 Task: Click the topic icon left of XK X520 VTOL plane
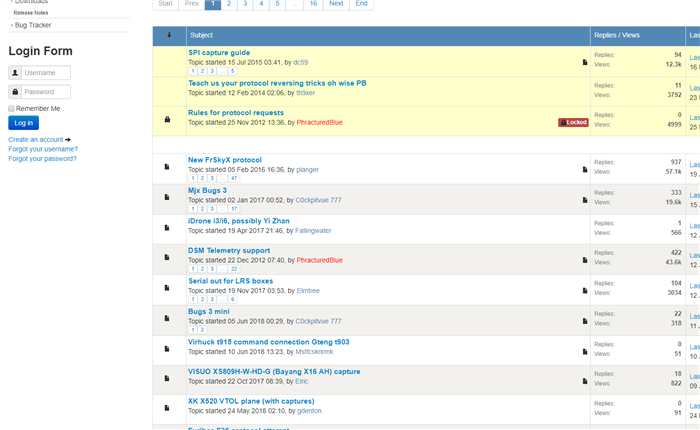[167, 408]
